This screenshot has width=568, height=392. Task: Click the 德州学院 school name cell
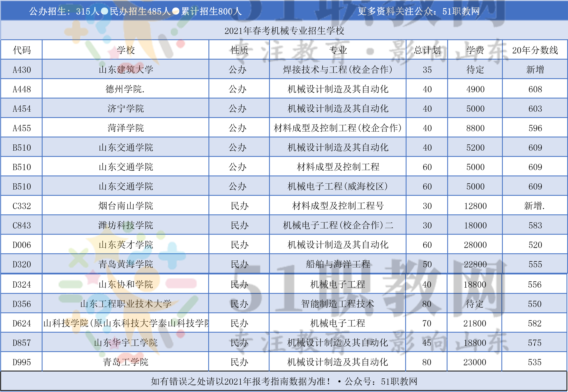click(x=125, y=89)
